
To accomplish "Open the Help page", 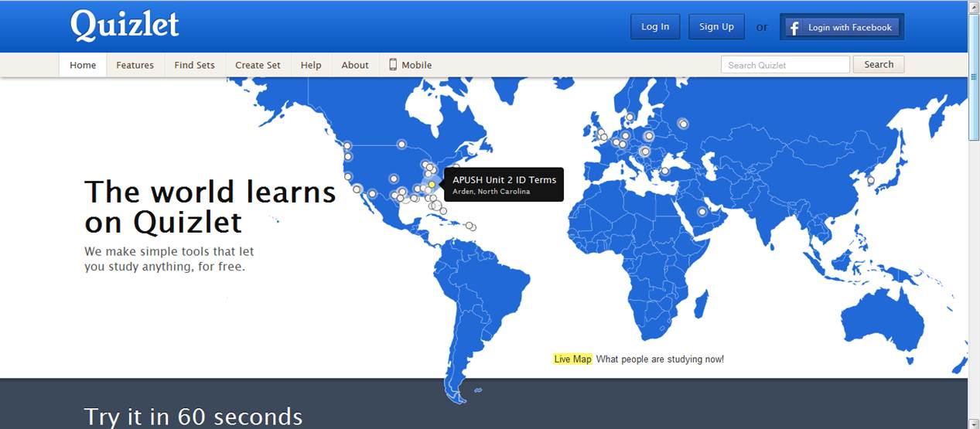I will point(311,65).
